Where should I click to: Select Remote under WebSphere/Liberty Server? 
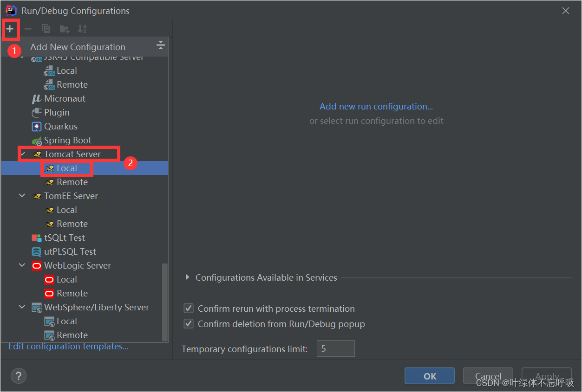click(x=72, y=335)
